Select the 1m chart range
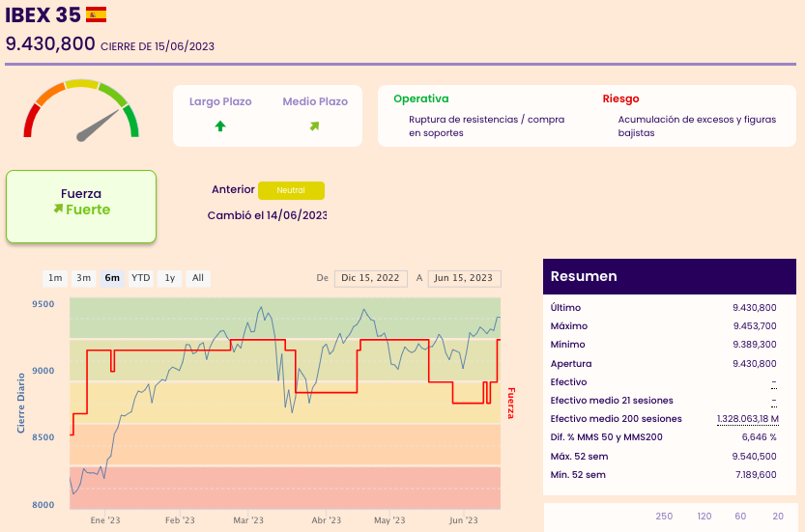 [x=55, y=278]
